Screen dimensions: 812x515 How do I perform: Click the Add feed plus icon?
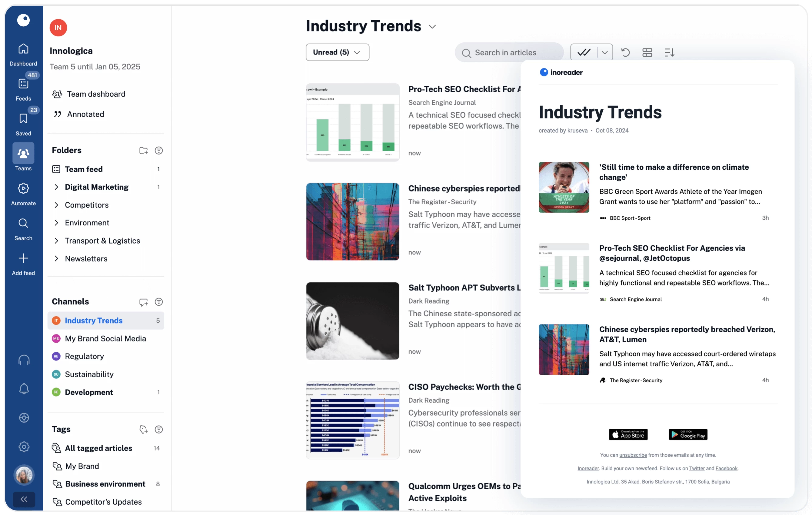(23, 258)
